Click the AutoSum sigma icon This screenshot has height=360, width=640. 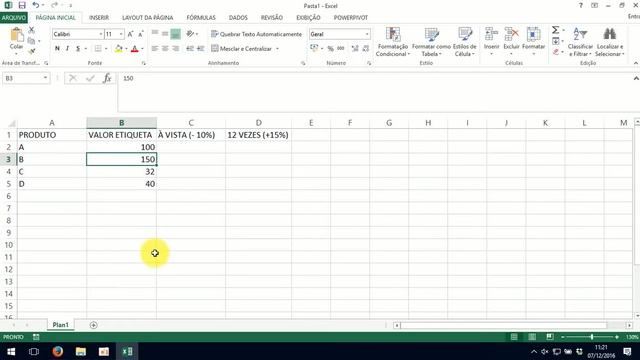tap(556, 30)
